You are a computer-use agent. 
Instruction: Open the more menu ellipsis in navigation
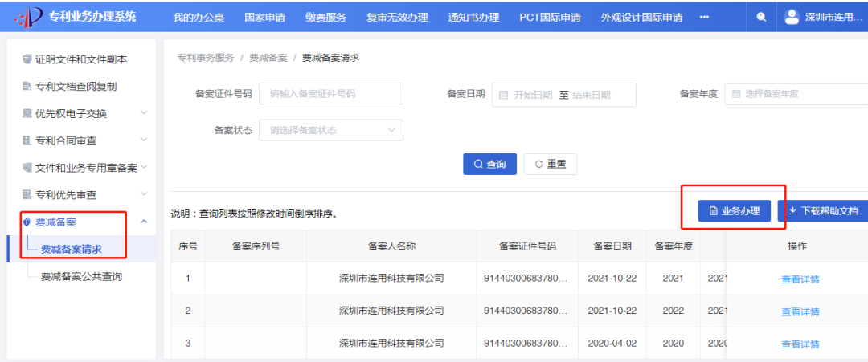coord(704,17)
